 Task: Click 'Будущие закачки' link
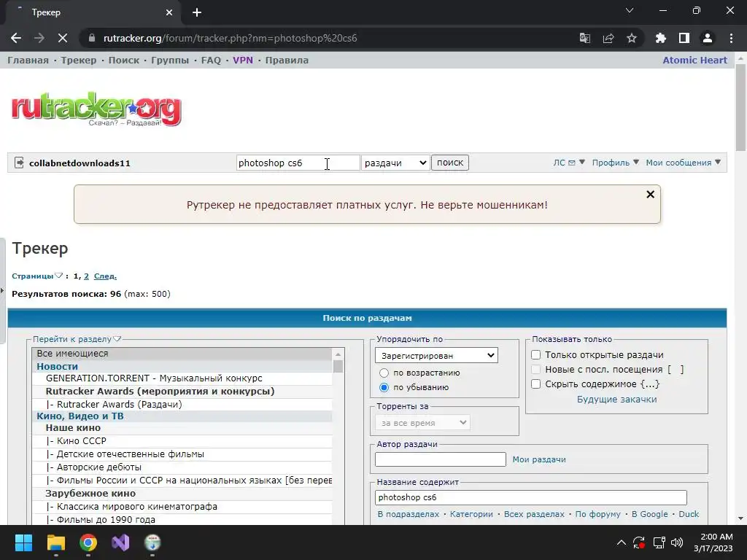tap(617, 399)
